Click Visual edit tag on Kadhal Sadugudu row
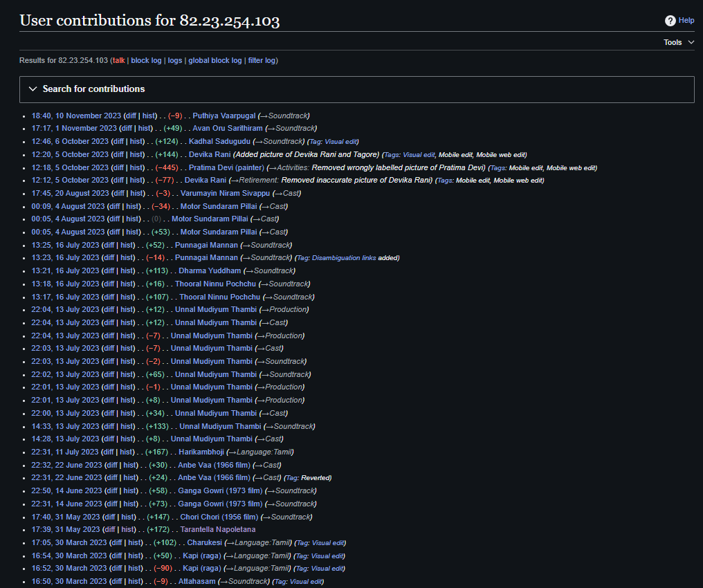 (340, 142)
